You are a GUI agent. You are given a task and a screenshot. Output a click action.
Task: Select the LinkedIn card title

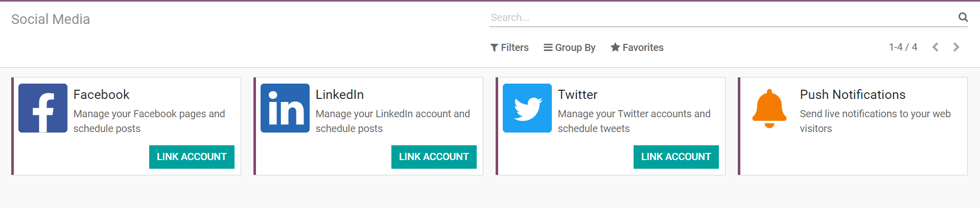(x=340, y=95)
